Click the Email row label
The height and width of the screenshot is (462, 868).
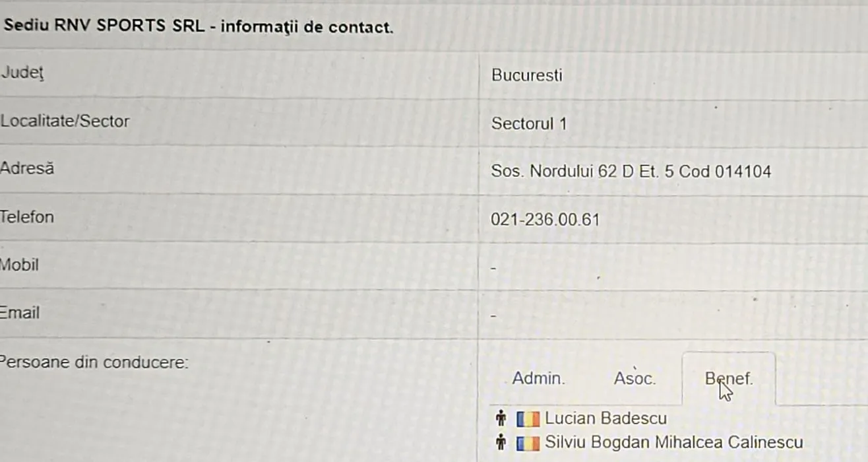click(20, 312)
